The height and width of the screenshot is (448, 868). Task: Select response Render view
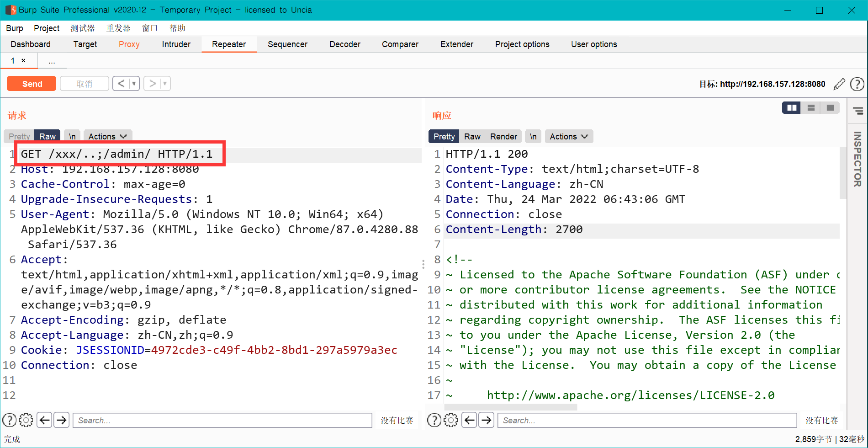click(x=503, y=136)
